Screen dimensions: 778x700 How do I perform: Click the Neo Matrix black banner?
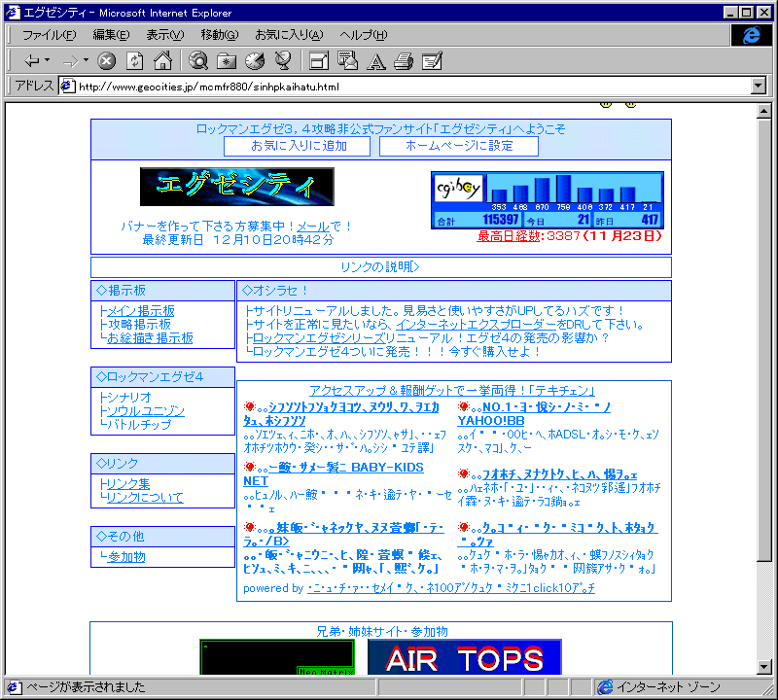pos(277,657)
